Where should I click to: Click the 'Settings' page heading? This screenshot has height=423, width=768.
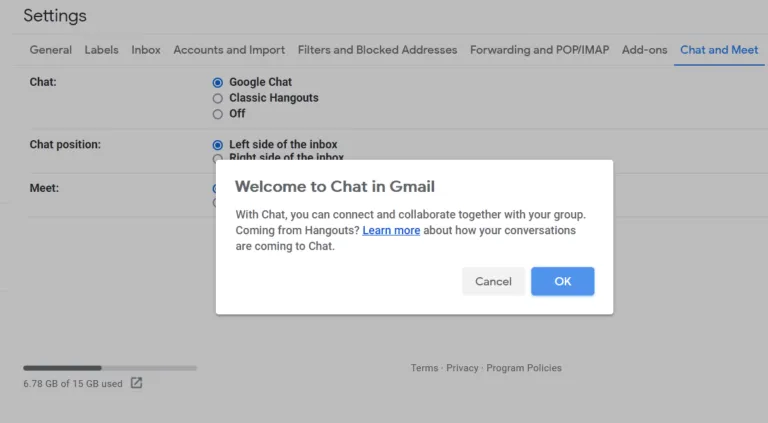point(55,16)
